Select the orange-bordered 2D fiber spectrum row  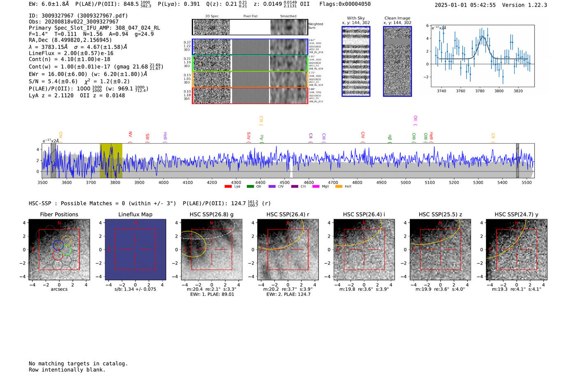250,79
